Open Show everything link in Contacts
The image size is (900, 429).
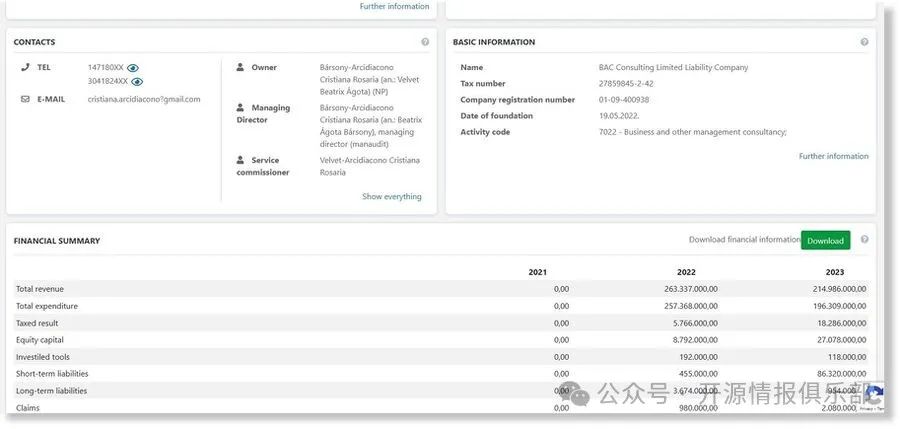click(x=391, y=196)
